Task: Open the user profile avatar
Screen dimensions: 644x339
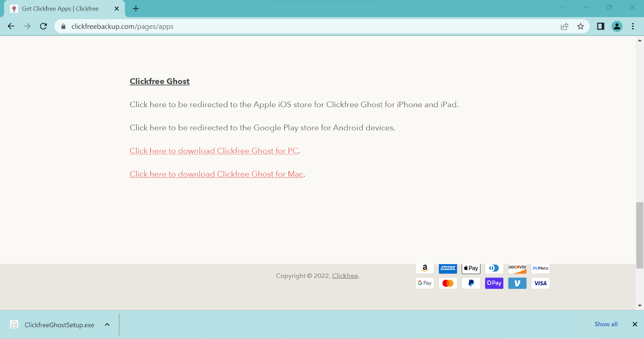Action: (x=617, y=26)
